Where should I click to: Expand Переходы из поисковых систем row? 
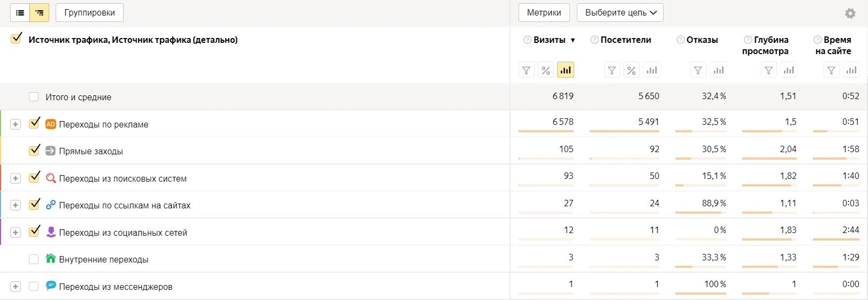click(16, 178)
